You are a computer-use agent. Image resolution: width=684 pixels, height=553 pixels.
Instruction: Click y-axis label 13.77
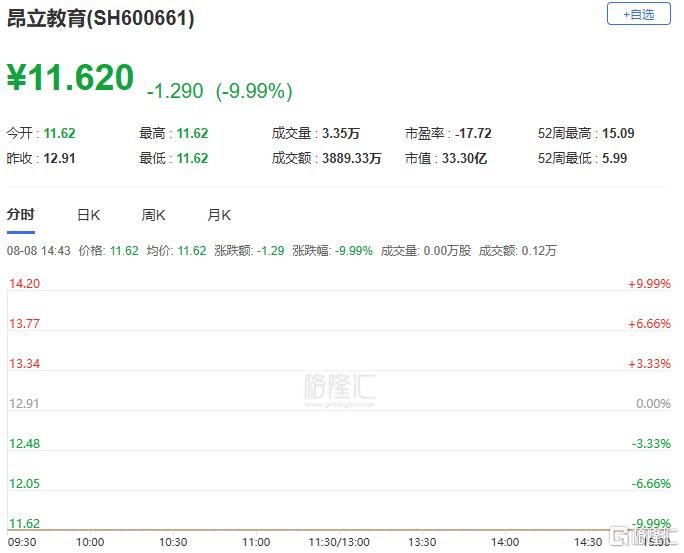pos(24,324)
